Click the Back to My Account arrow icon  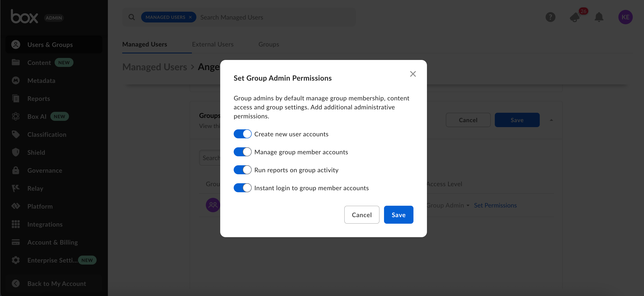point(16,283)
